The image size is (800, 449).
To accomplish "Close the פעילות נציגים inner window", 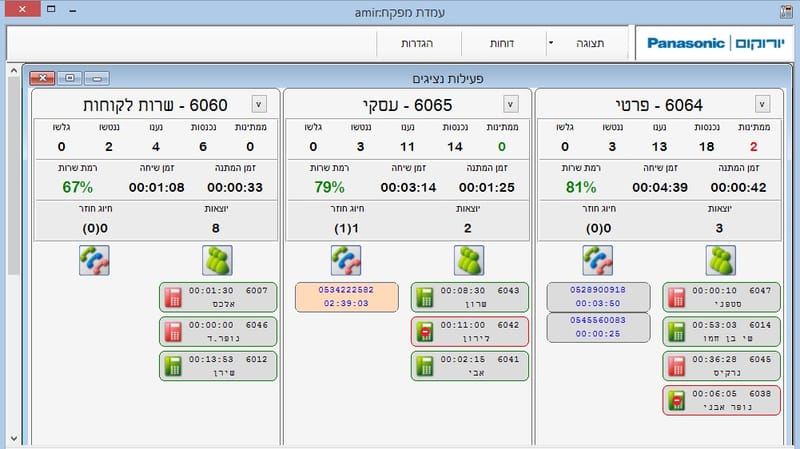I will click(42, 78).
